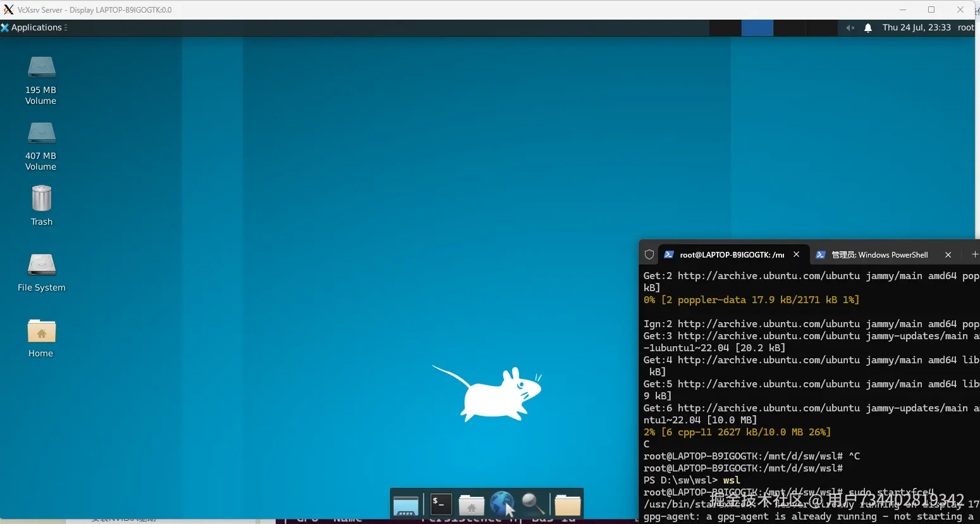Maximize the VcXsrv Server window
Screen dimensions: 980x524
click(931, 9)
